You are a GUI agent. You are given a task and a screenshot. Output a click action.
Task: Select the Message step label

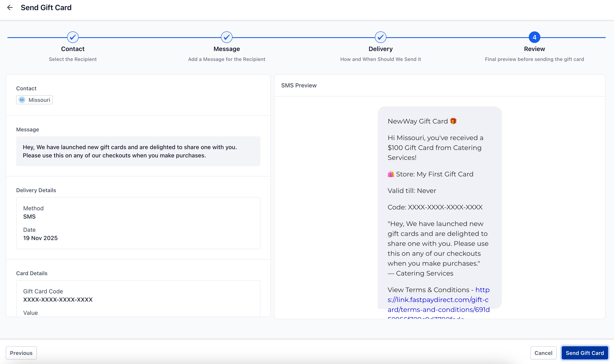pyautogui.click(x=227, y=49)
